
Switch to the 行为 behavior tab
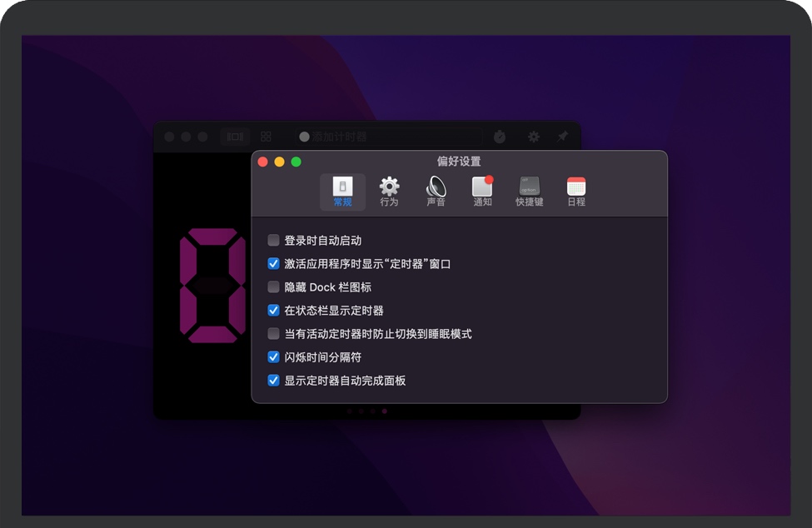[389, 192]
